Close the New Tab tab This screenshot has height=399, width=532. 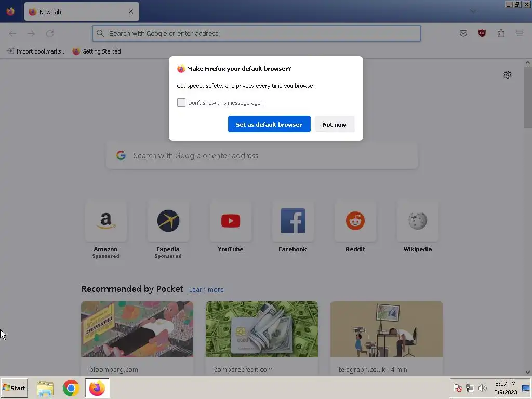[x=131, y=11]
